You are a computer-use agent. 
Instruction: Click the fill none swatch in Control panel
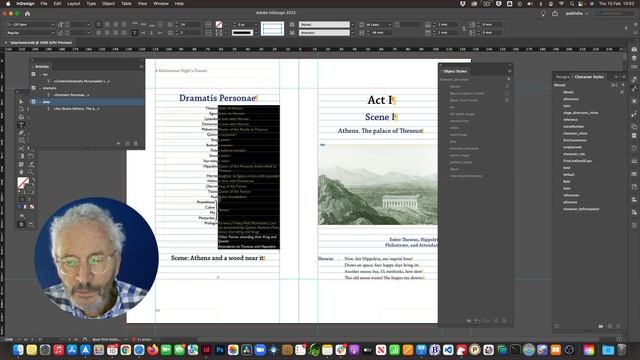219,24
